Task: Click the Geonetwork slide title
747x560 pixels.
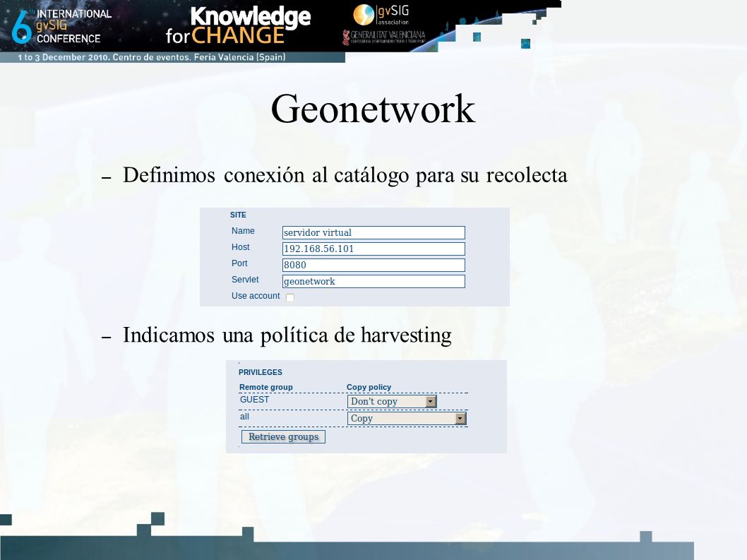Action: [x=373, y=109]
